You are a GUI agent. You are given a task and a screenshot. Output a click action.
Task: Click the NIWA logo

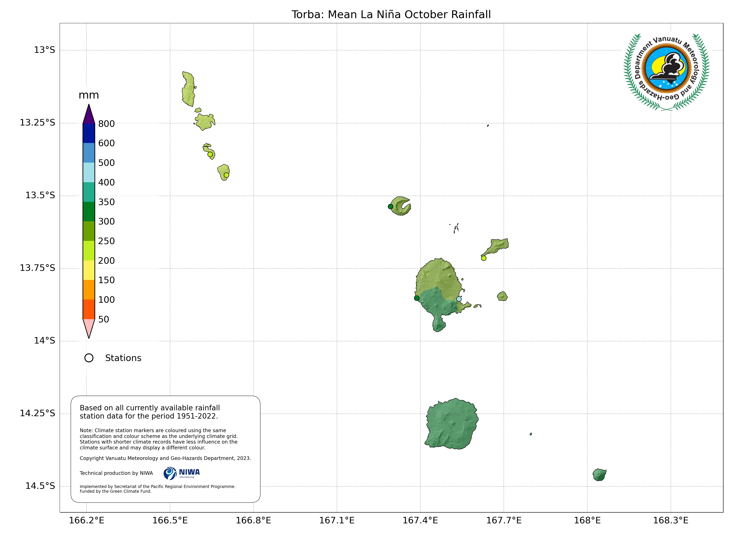point(182,473)
